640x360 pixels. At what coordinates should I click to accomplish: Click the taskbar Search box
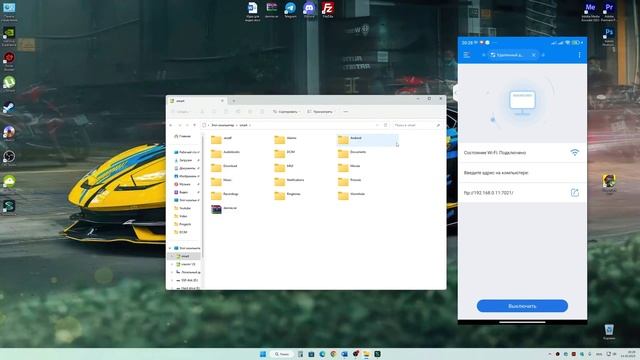coord(281,354)
